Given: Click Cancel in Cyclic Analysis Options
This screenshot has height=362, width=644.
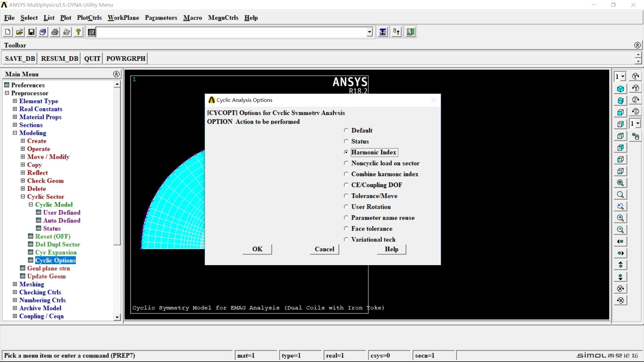Looking at the screenshot, I should click(x=324, y=249).
